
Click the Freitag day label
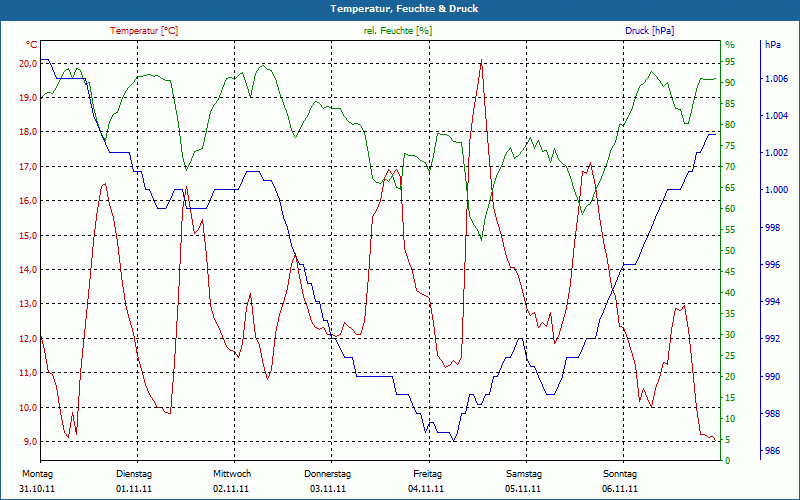coord(428,474)
